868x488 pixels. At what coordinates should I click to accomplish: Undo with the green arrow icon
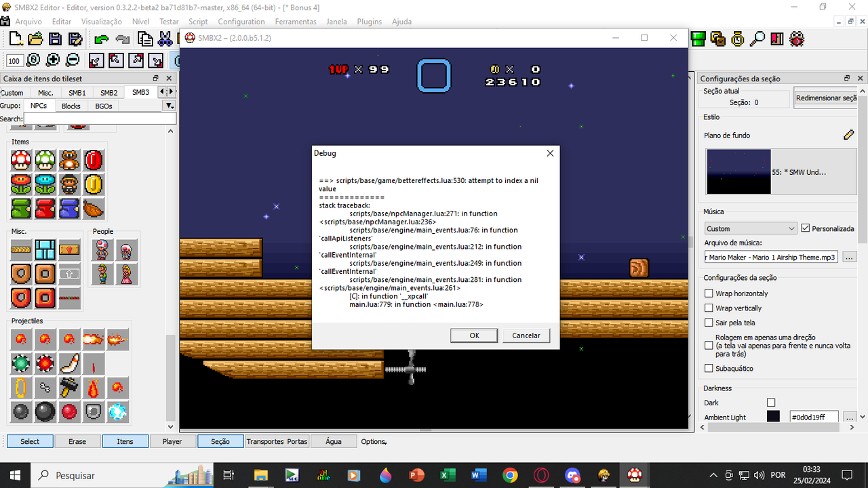click(x=102, y=39)
